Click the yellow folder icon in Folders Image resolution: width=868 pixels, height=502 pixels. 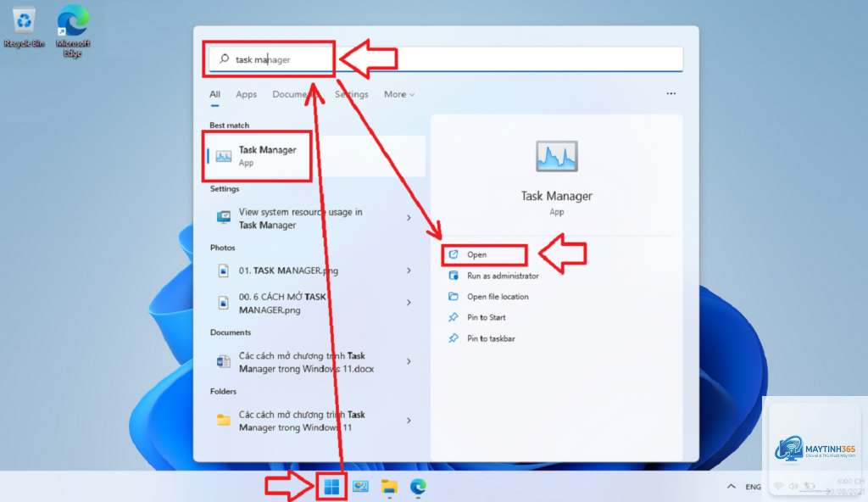(224, 420)
